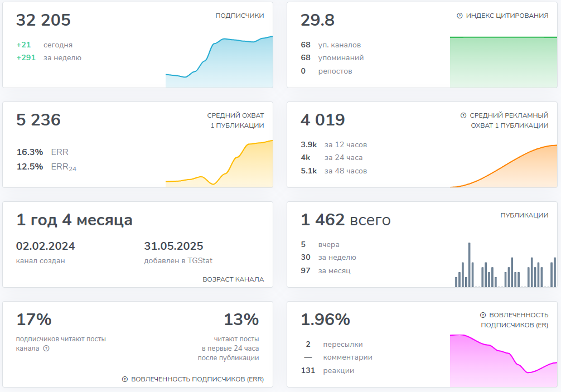Click the '1 год 4 месяца' heading
Screen dimensions: 561x392
tap(74, 220)
